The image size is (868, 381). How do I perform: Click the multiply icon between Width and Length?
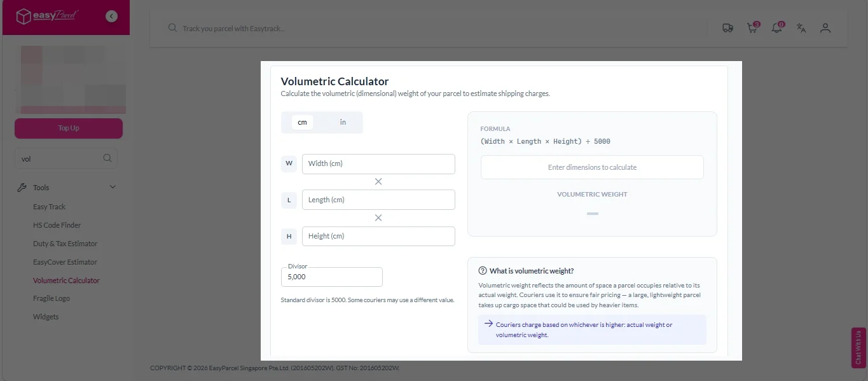(x=378, y=181)
